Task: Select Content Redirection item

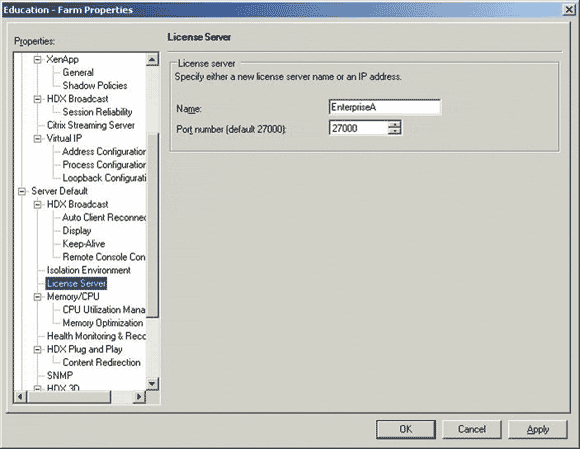Action: pos(101,362)
